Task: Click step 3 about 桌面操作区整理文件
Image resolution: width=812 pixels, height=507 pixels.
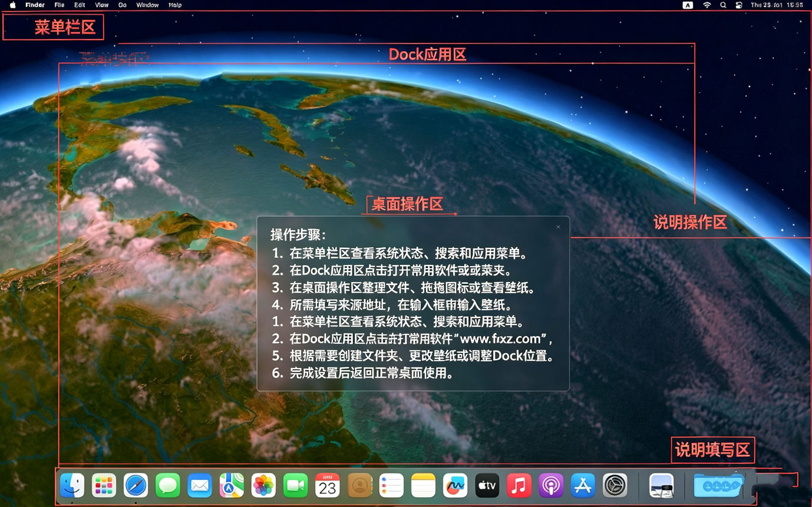Action: click(405, 288)
